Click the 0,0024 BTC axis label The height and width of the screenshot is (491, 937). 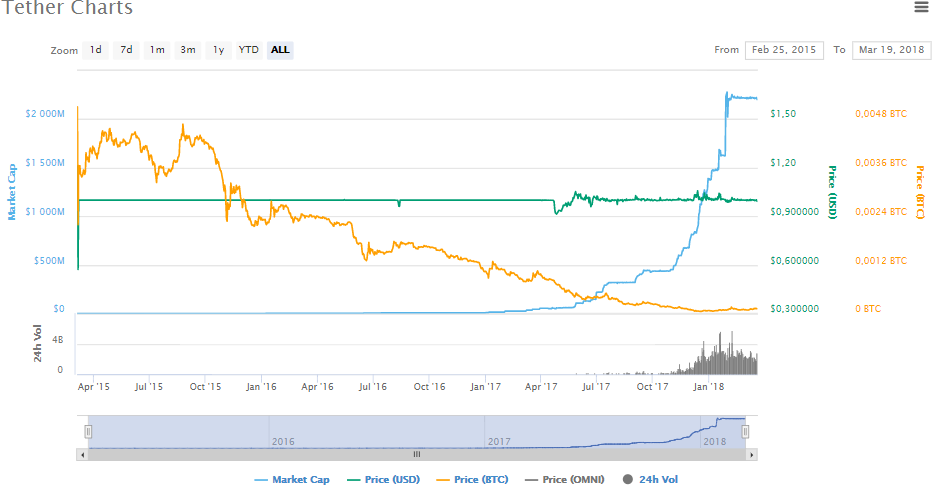tap(881, 211)
